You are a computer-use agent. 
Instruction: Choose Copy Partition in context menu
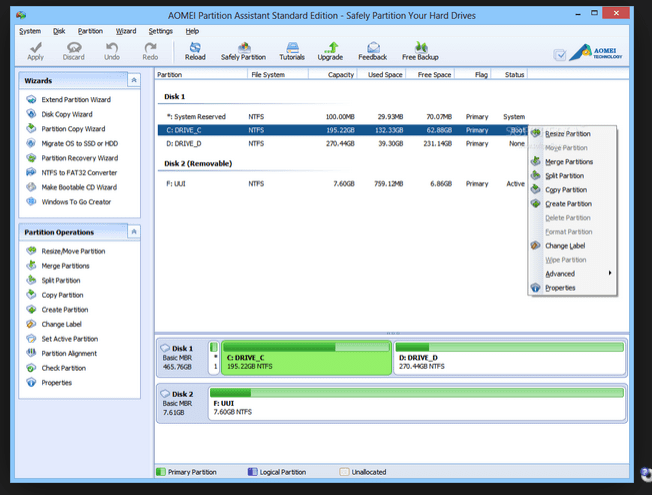click(x=573, y=190)
